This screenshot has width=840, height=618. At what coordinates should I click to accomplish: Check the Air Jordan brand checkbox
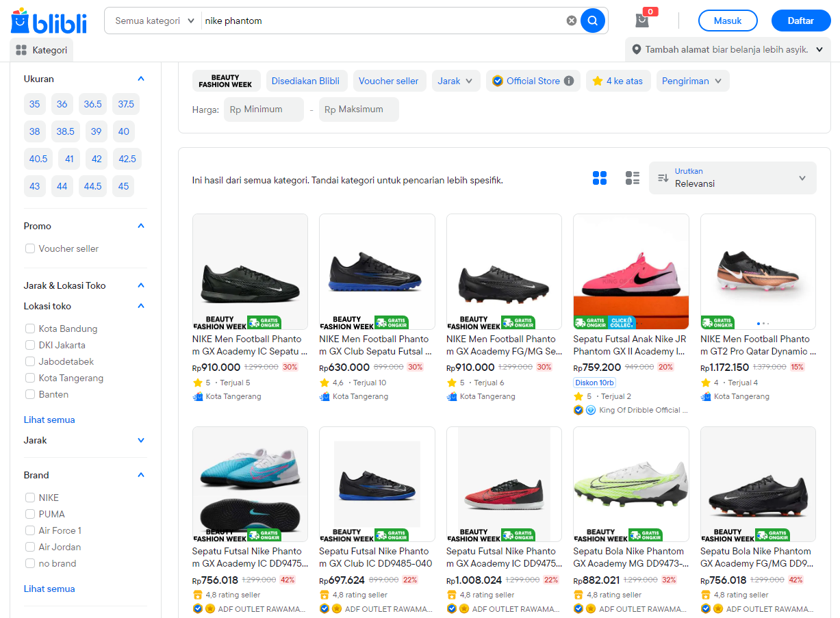30,547
